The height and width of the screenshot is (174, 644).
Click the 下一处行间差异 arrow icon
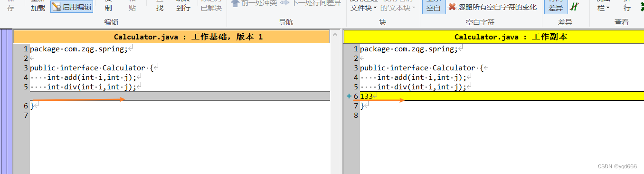pos(284,3)
